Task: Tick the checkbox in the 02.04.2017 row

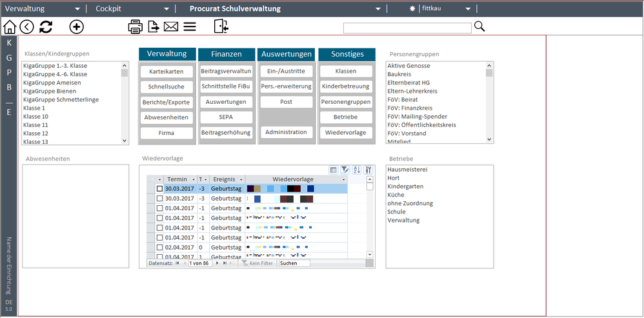Action: pos(159,248)
